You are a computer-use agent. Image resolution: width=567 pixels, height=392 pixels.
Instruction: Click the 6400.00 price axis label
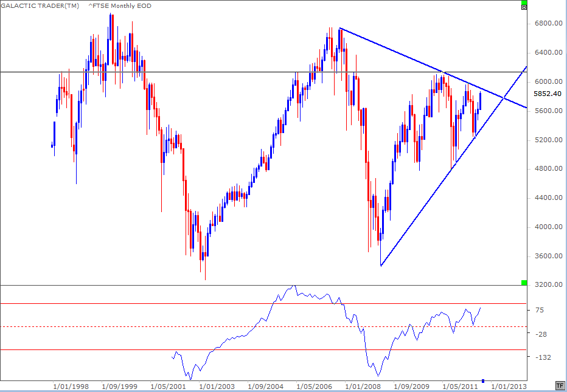pos(548,53)
